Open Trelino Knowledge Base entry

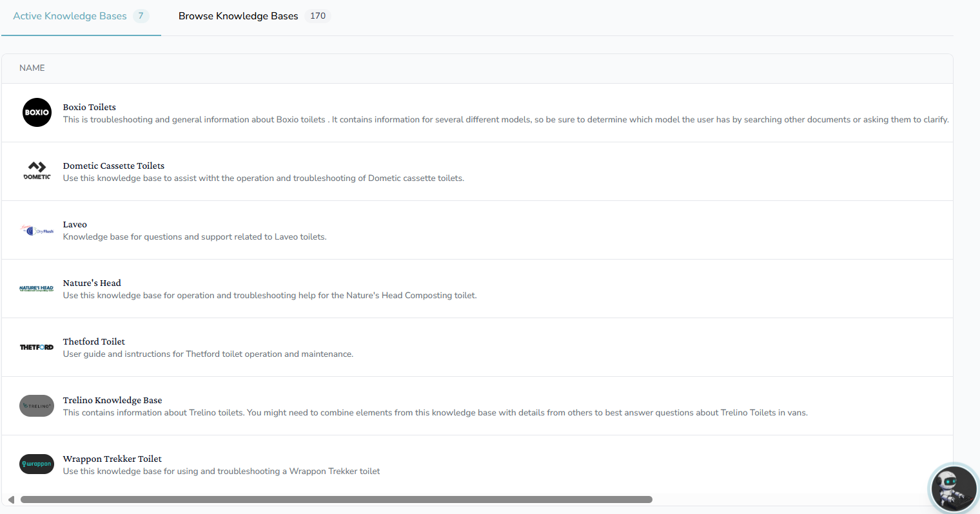click(x=113, y=400)
